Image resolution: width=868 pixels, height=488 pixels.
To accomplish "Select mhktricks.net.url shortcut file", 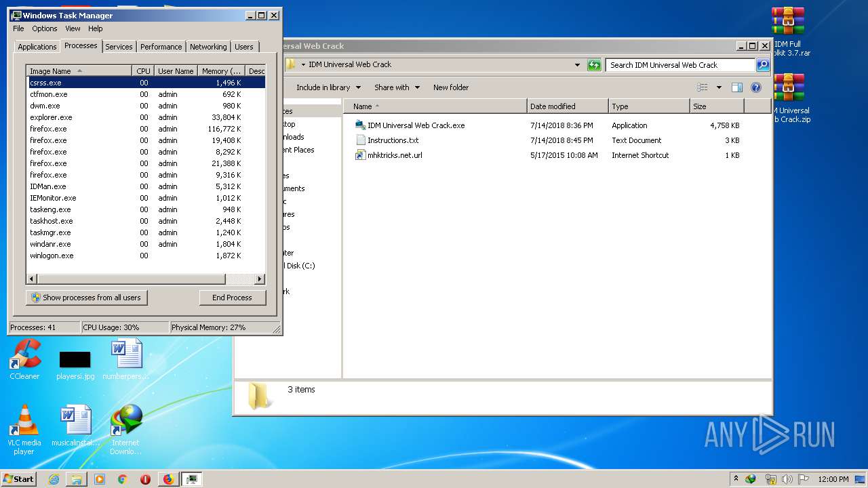I will [389, 155].
